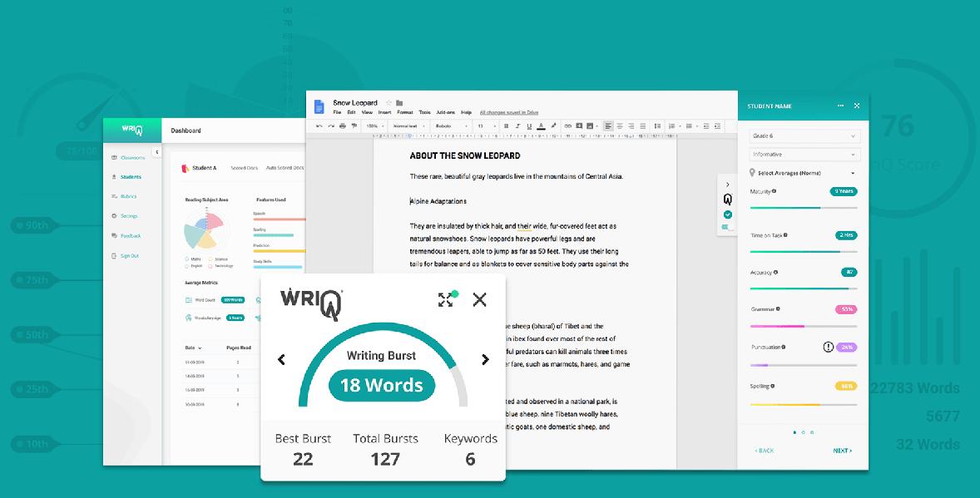The image size is (980, 498).
Task: Print the document using printer icon
Action: point(343,126)
